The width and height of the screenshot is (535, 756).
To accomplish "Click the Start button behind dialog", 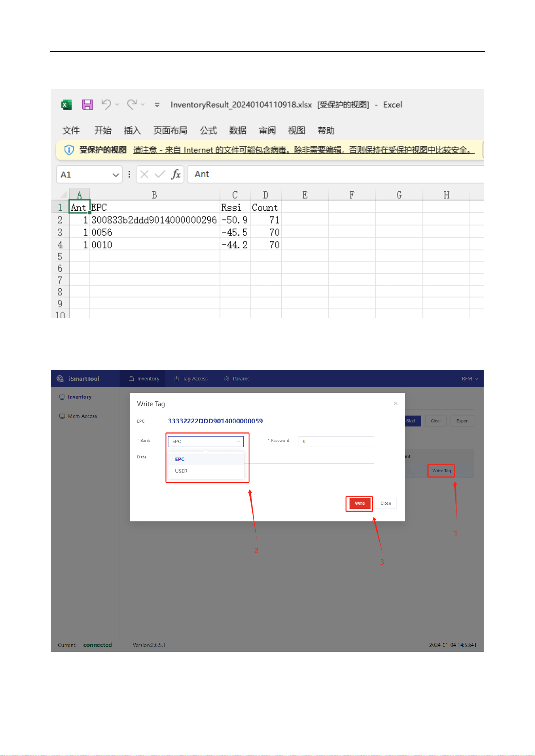I will 413,421.
